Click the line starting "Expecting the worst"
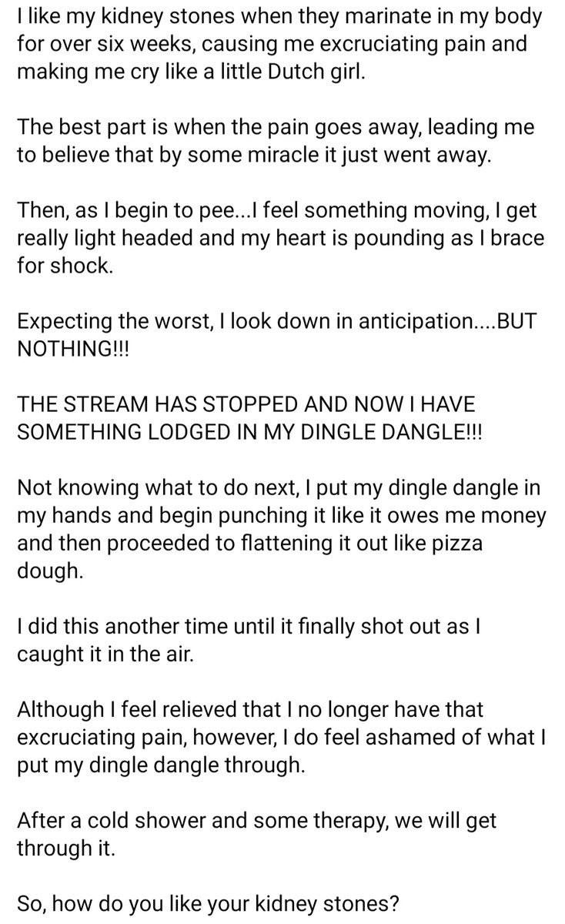565x924 pixels. [x=279, y=322]
